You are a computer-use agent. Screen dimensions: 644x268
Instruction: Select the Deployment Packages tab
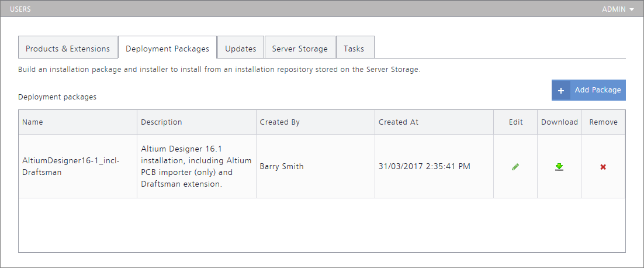click(x=167, y=49)
